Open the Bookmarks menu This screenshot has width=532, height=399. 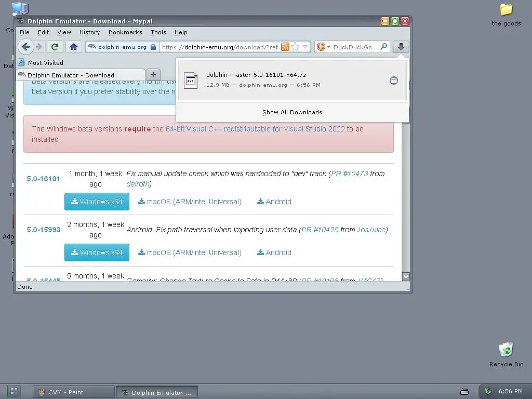pyautogui.click(x=125, y=32)
